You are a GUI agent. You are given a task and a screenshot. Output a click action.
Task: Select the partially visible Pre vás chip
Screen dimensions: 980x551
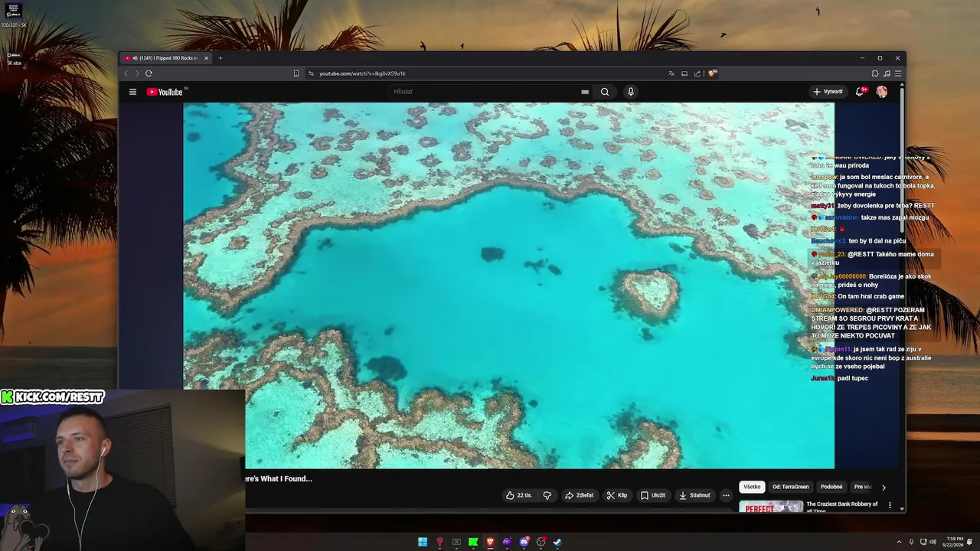point(862,487)
